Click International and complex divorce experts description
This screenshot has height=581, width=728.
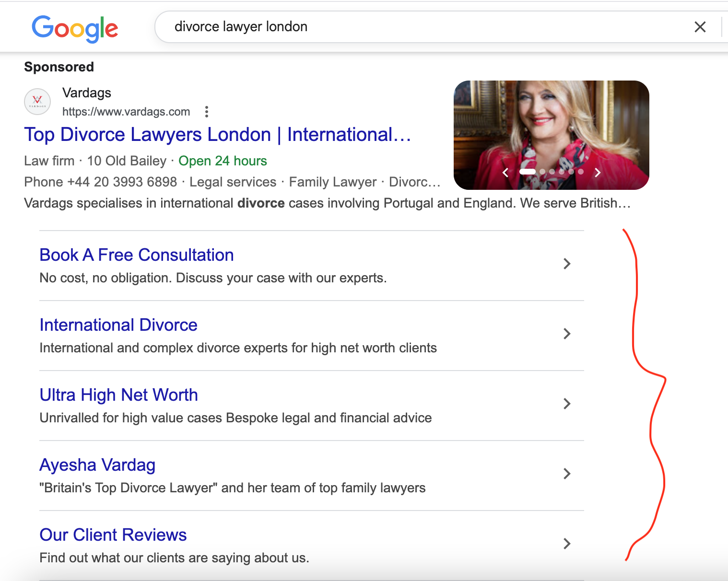tap(238, 348)
